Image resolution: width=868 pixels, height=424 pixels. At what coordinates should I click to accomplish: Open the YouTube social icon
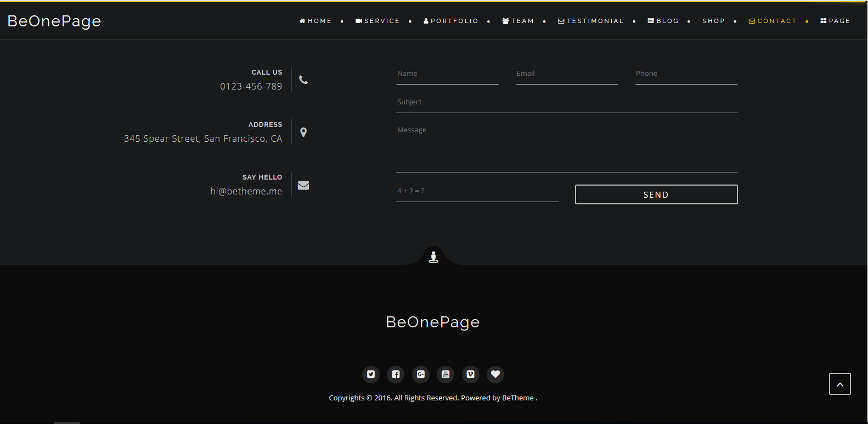(x=446, y=374)
